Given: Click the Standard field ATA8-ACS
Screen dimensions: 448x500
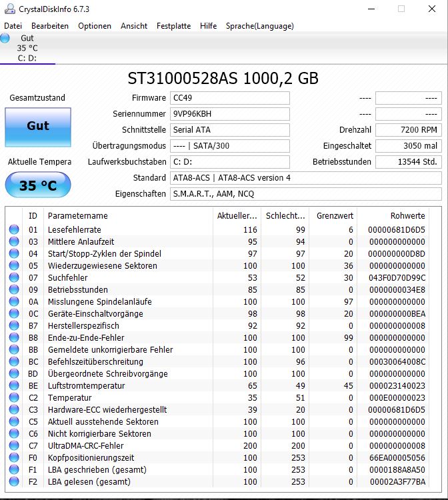Looking at the screenshot, I should click(306, 177).
